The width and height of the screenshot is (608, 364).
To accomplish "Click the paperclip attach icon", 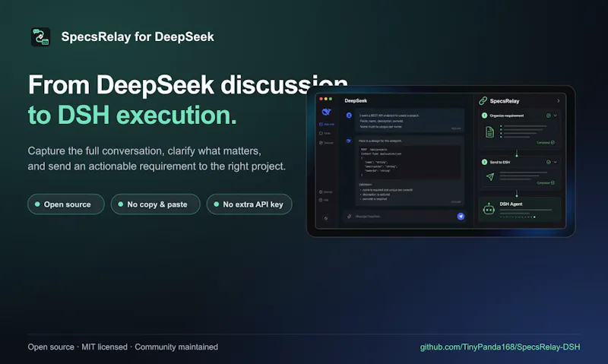I will coord(349,217).
